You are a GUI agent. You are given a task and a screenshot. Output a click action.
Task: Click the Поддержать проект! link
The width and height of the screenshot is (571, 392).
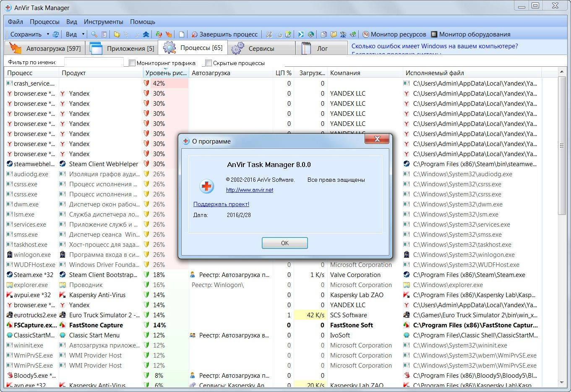click(x=221, y=204)
